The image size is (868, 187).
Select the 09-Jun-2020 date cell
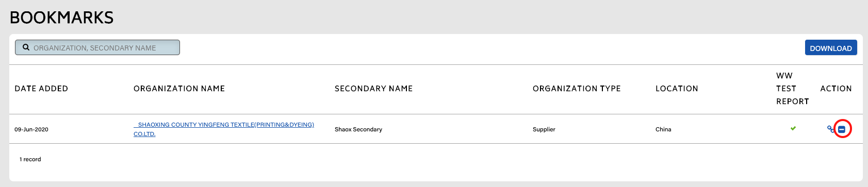tap(31, 129)
